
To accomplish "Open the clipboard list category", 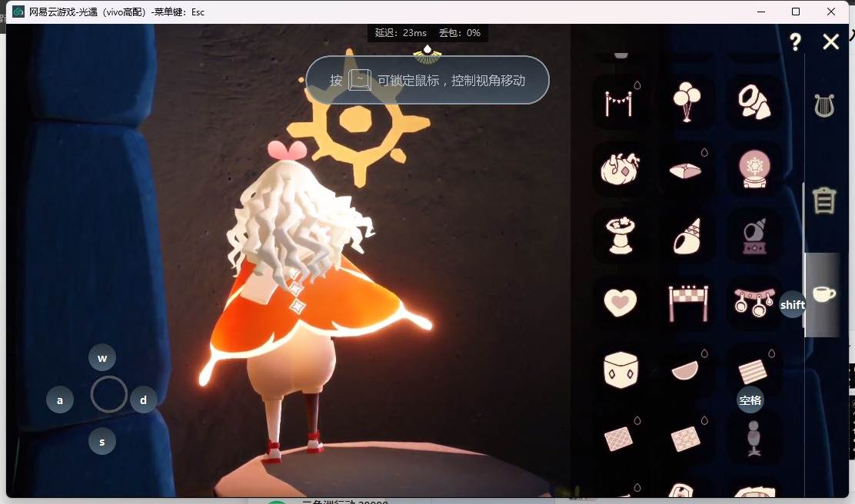I will point(824,200).
